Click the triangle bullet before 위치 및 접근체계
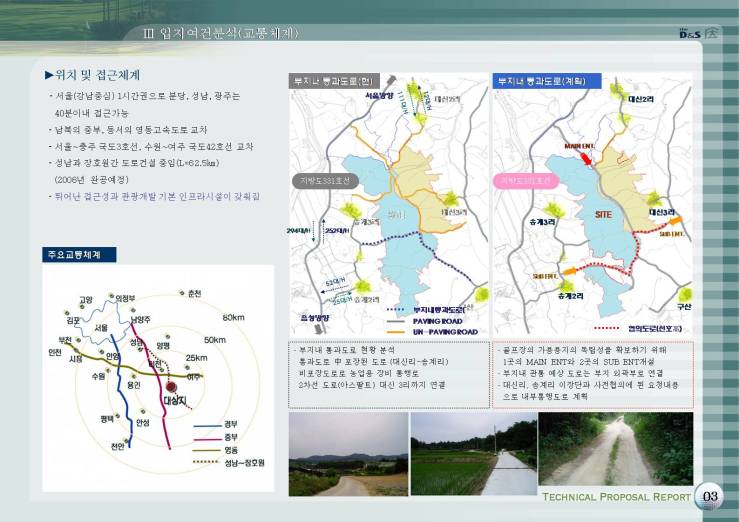This screenshot has width=739, height=522. coord(49,76)
